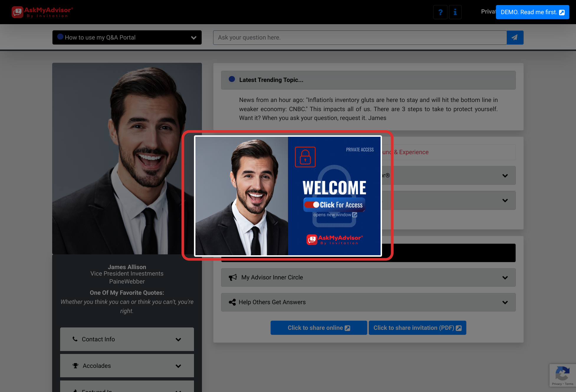576x392 pixels.
Task: Open the question mark help icon
Action: point(440,12)
